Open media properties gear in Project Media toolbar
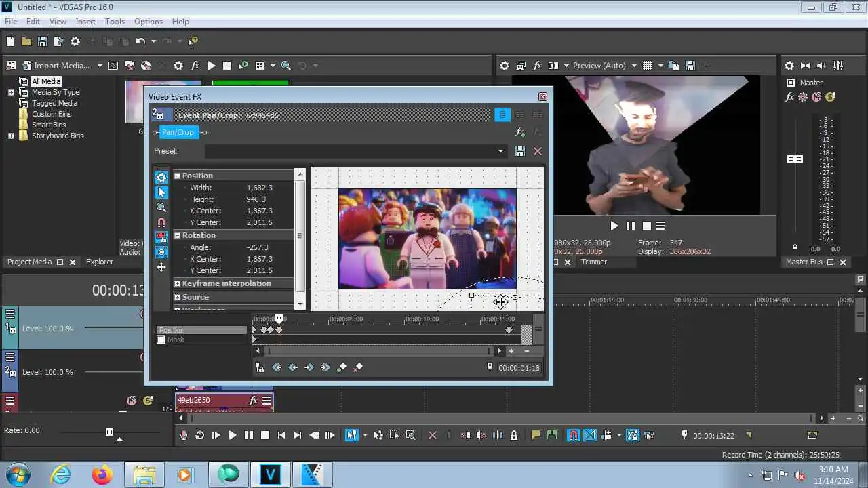 [178, 66]
